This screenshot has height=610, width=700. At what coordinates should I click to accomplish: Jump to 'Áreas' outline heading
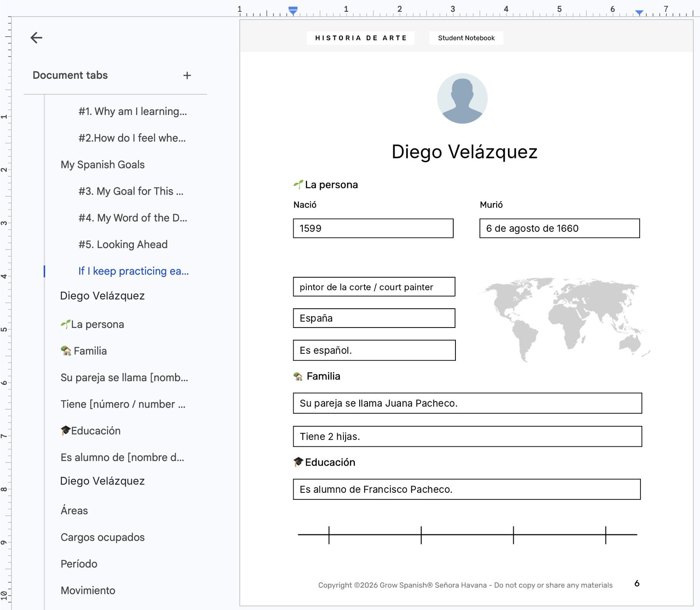tap(74, 511)
